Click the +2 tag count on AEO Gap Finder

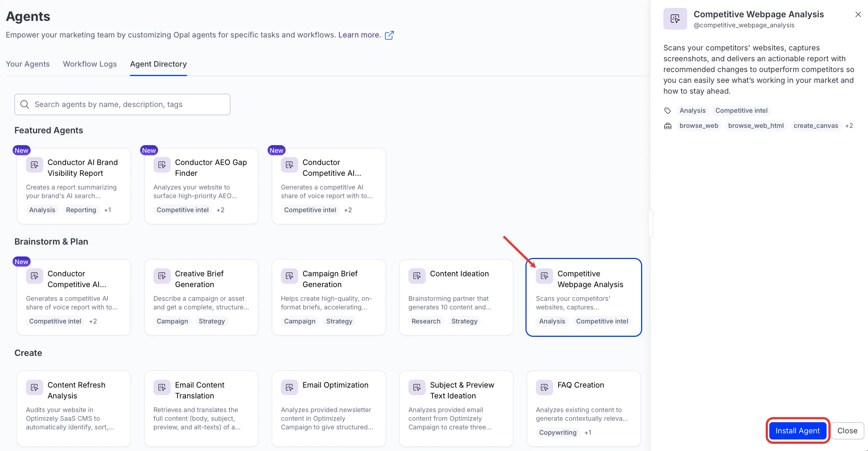(220, 210)
